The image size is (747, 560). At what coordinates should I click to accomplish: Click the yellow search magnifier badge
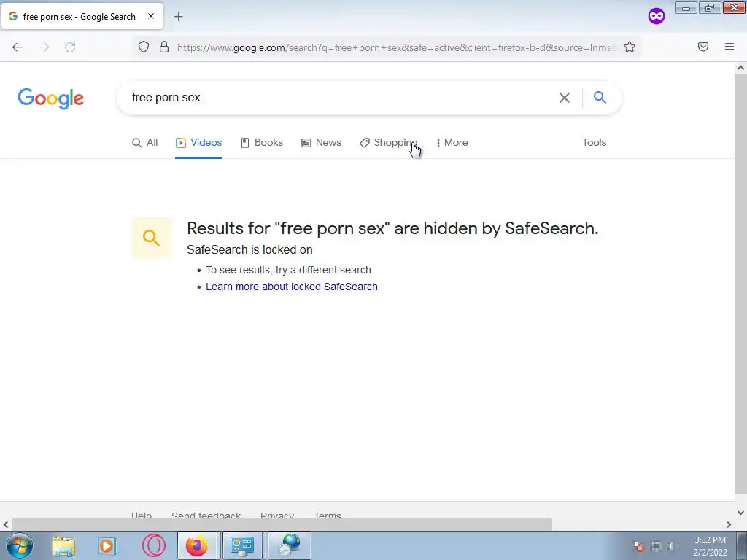152,238
